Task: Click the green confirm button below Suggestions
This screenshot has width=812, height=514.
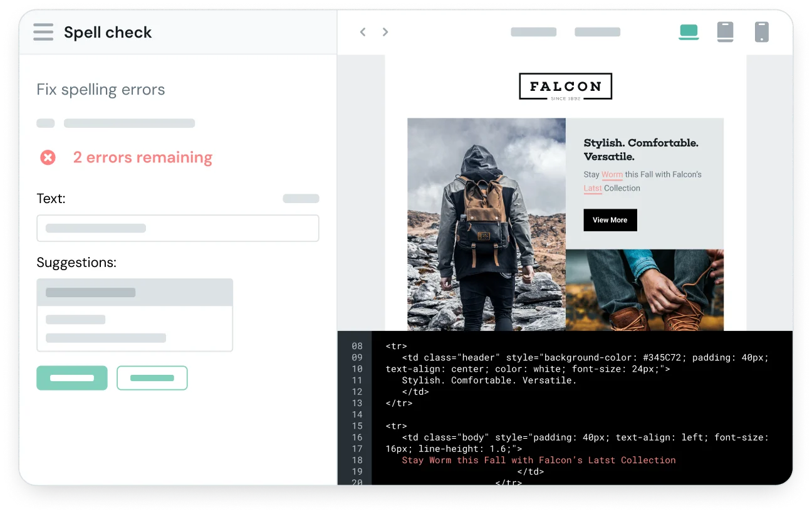Action: point(71,377)
